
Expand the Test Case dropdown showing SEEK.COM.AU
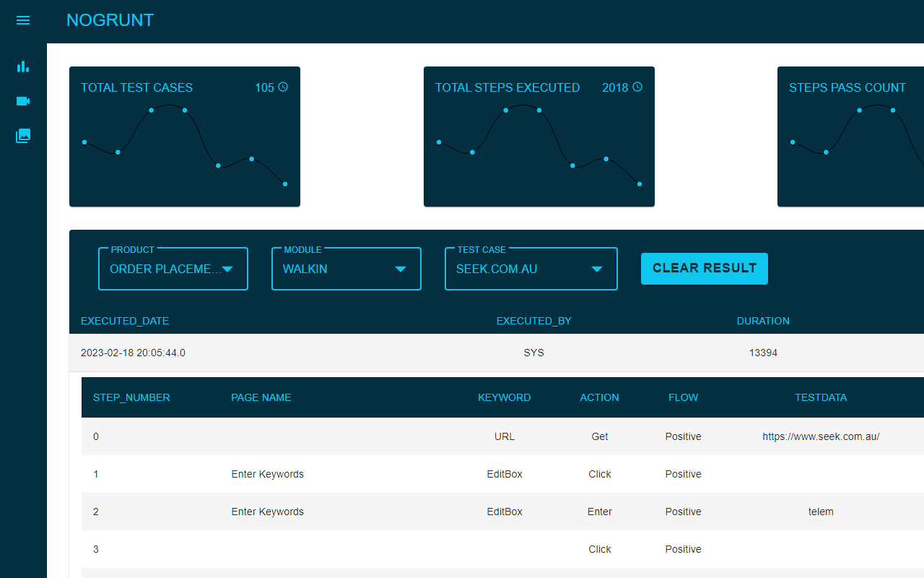[x=531, y=269]
